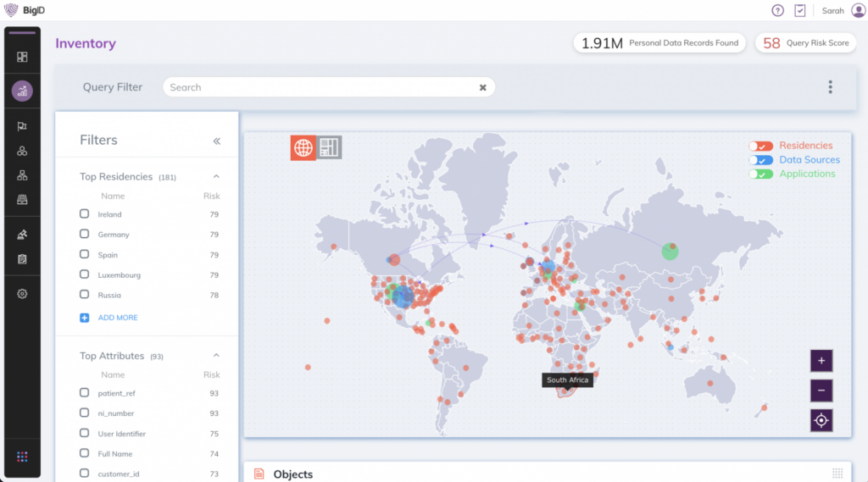The image size is (868, 482).
Task: Click the Query Filter search field
Action: [322, 87]
